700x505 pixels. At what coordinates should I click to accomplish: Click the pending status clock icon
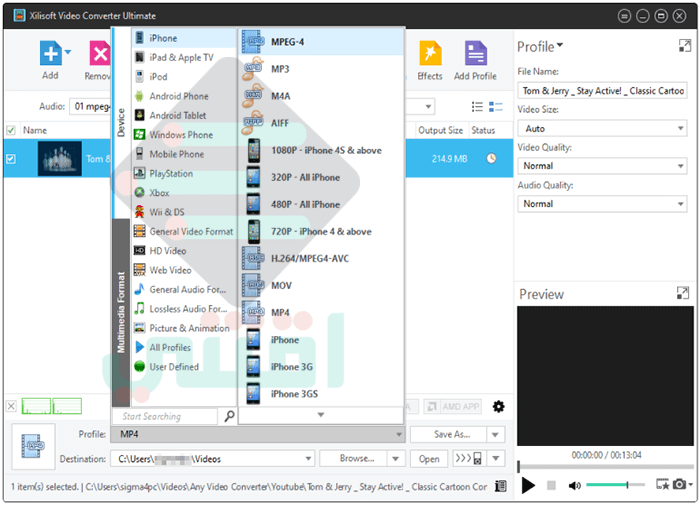(491, 158)
